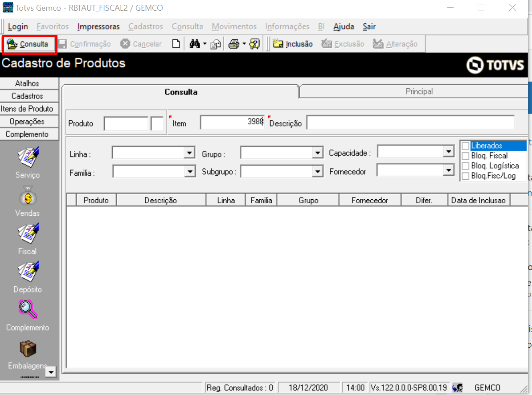Image resolution: width=532 pixels, height=395 pixels.
Task: Expand the Subgrupo dropdown
Action: pos(317,172)
